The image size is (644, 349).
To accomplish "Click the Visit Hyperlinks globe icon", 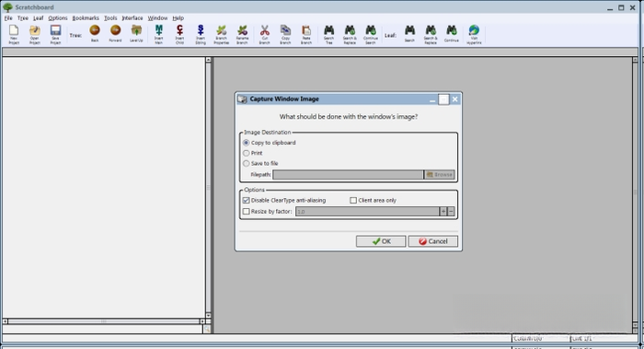I will pos(474,34).
